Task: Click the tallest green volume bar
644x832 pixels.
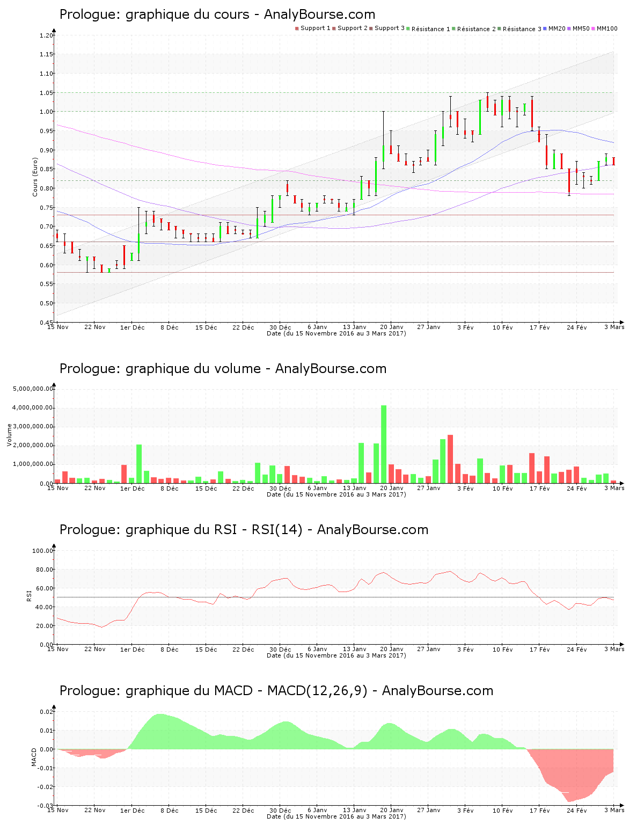Action: click(384, 444)
